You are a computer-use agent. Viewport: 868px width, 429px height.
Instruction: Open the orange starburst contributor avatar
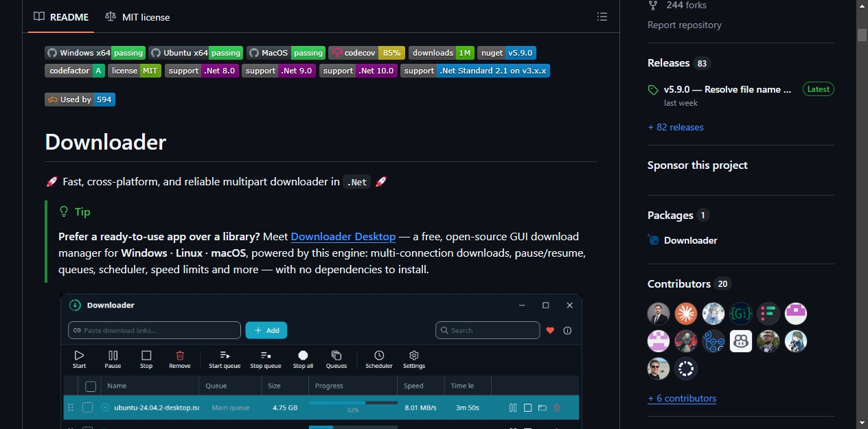pyautogui.click(x=686, y=314)
